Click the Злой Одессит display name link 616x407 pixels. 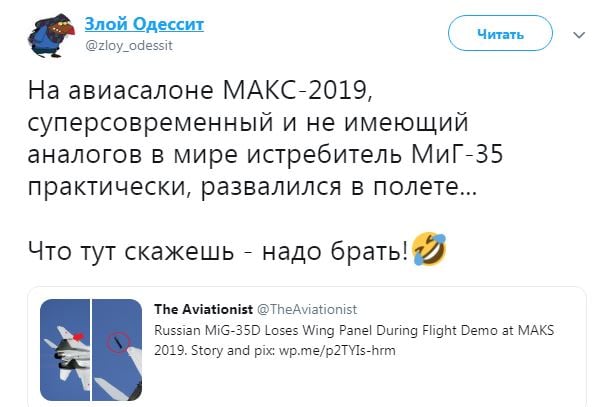(144, 24)
